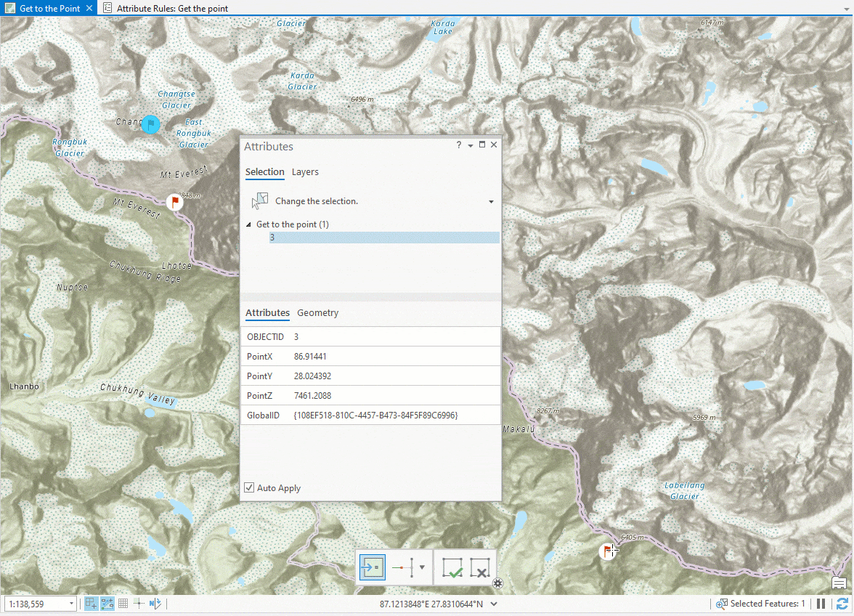Collapse the Get to the point (1) node
This screenshot has height=616, width=854.
coord(249,224)
